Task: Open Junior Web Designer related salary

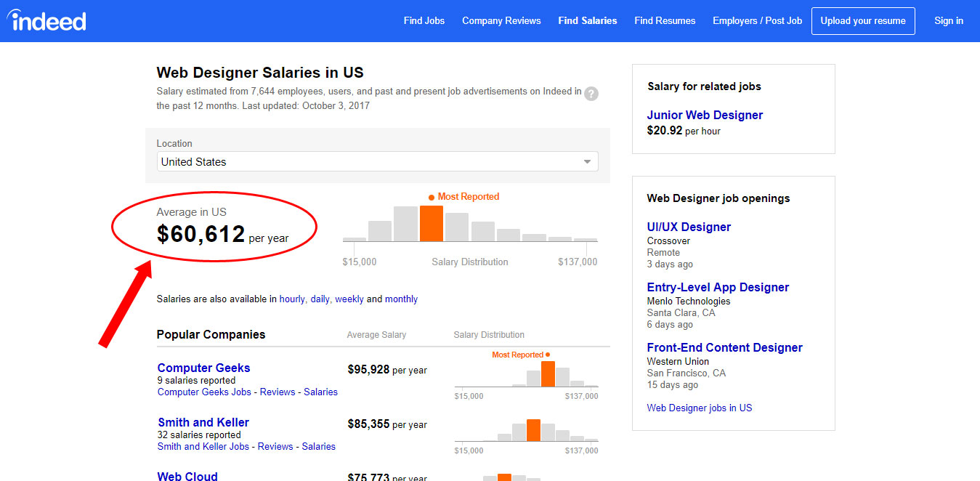Action: [705, 115]
